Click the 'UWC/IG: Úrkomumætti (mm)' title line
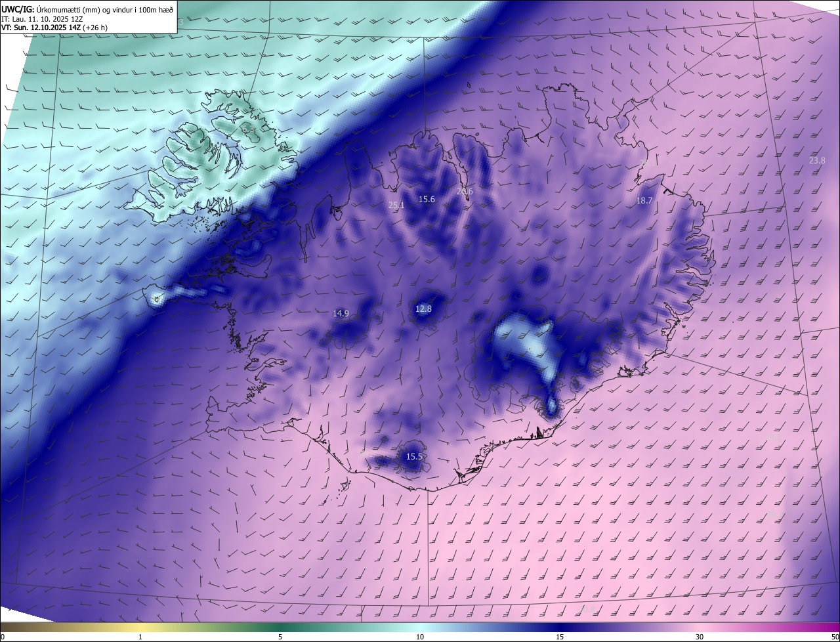Screen dimensions: 840x642 point(87,9)
